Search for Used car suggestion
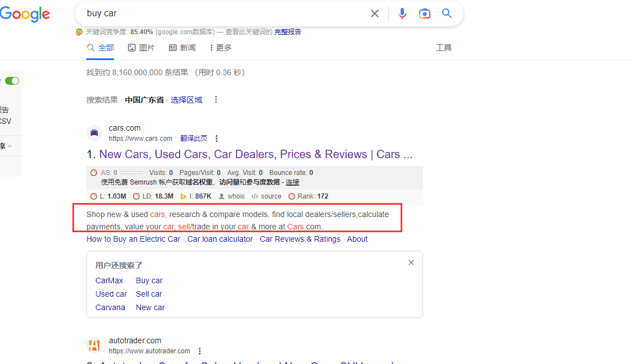 pos(111,294)
